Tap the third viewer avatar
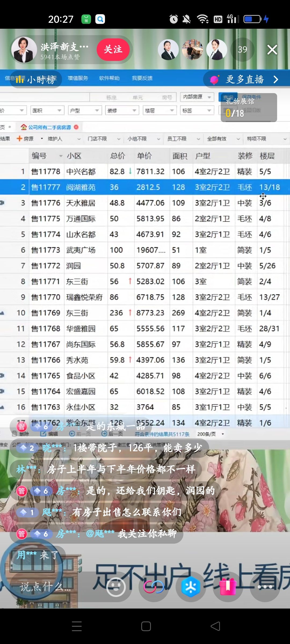The image size is (290, 644). [217, 49]
